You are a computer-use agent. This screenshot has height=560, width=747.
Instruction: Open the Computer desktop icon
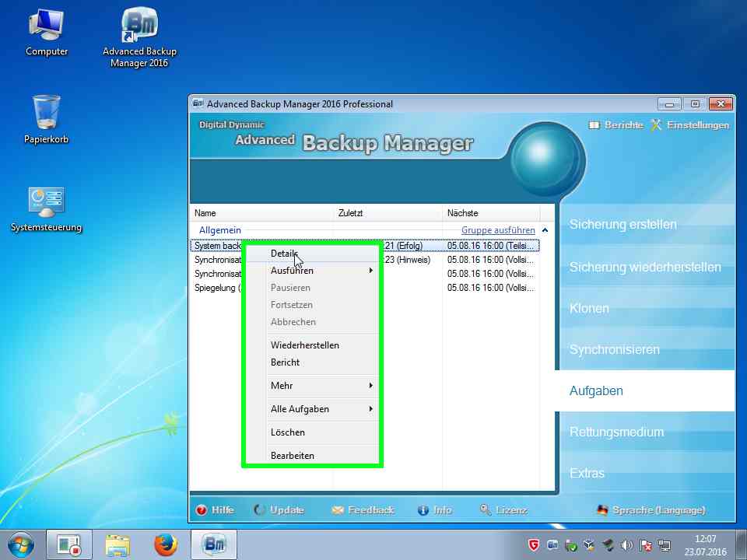pos(46,33)
